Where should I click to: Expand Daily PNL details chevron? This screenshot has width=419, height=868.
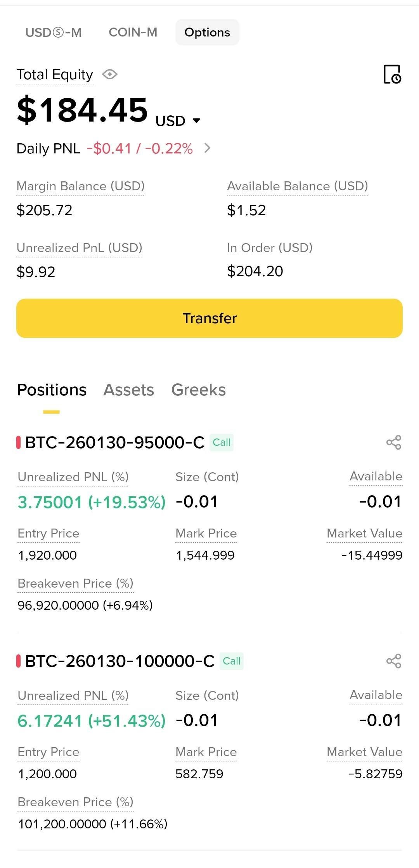point(208,148)
